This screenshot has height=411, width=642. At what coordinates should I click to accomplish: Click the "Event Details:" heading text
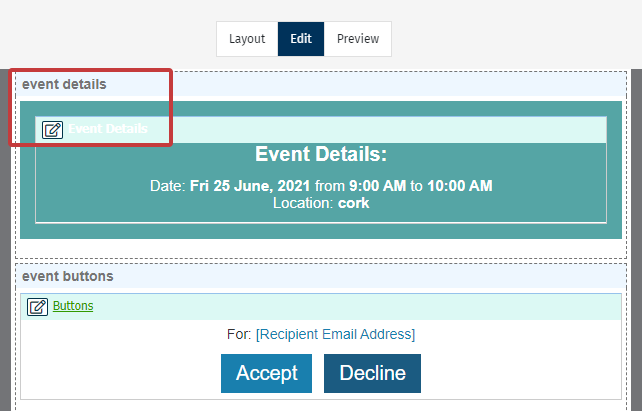(321, 155)
